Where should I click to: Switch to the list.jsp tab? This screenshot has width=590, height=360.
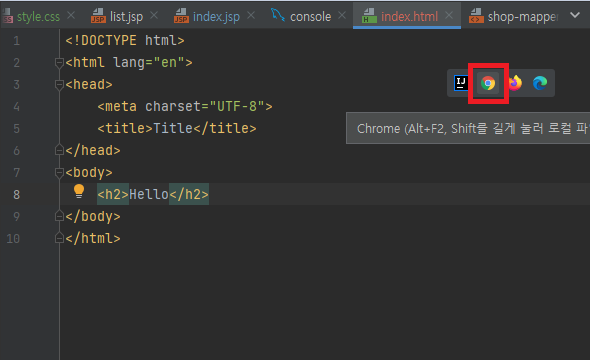(x=126, y=17)
